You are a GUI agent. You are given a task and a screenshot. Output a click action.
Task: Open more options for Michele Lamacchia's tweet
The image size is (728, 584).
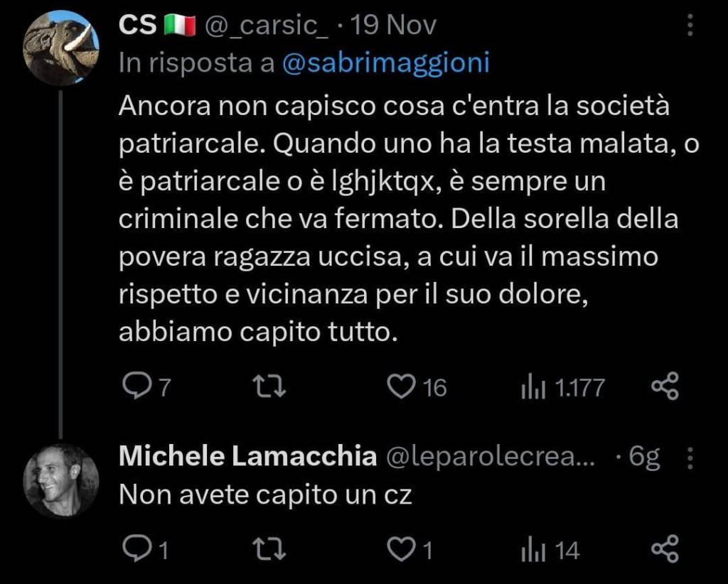(689, 458)
